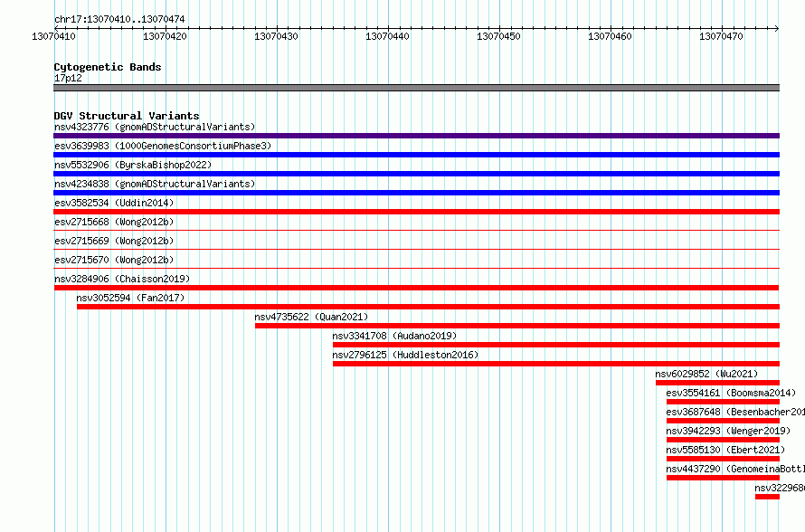
Task: Open the cut-off nsv322968 label
Action: [x=780, y=488]
